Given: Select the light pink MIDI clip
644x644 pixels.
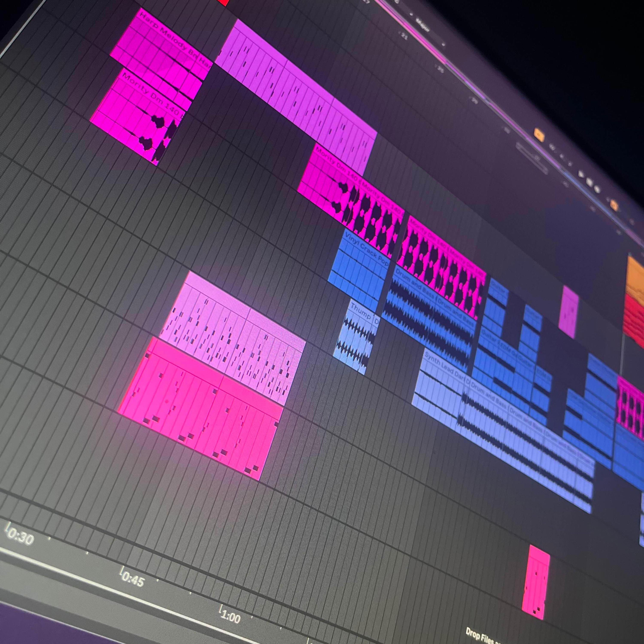Looking at the screenshot, I should pyautogui.click(x=233, y=338).
